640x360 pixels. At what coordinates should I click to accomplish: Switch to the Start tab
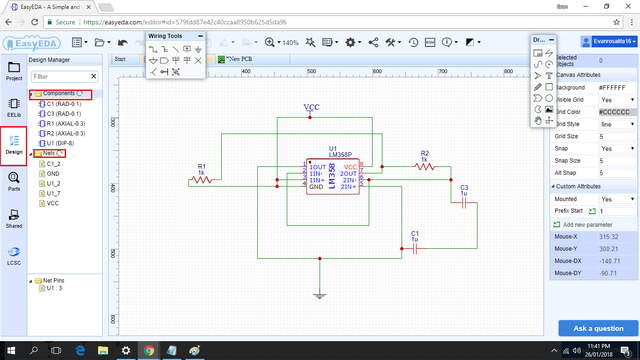(x=120, y=59)
